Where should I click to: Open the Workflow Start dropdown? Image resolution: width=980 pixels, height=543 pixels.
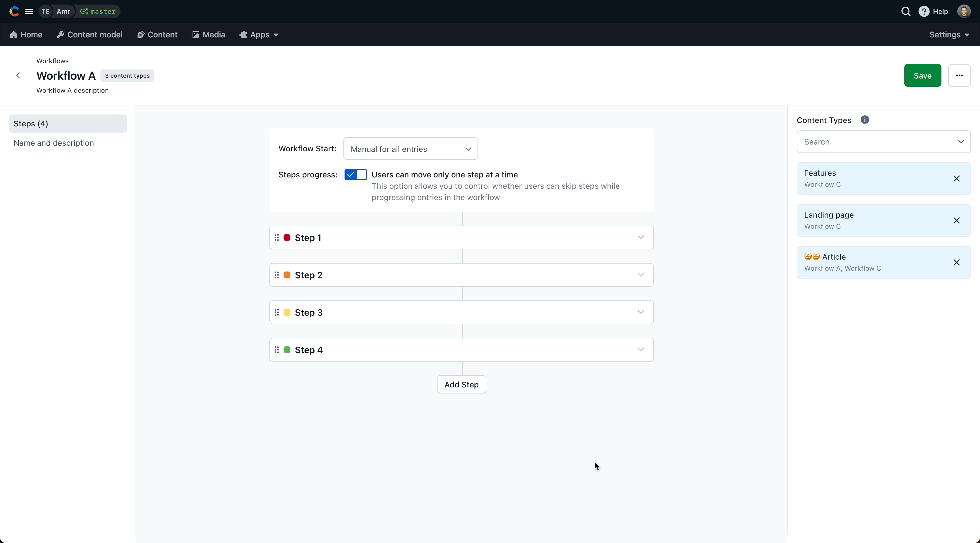pyautogui.click(x=411, y=149)
